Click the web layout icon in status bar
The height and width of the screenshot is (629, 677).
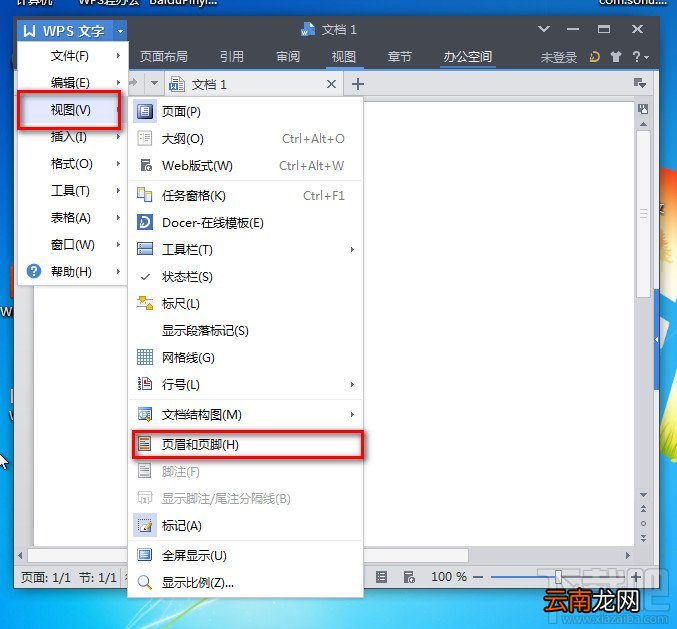tap(409, 577)
